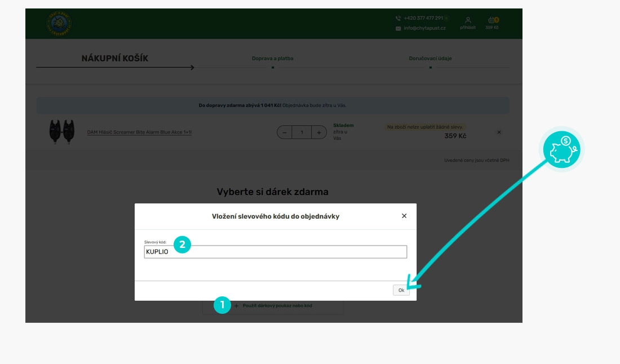
Task: Click the bite alarm product thumbnail
Action: pyautogui.click(x=61, y=132)
